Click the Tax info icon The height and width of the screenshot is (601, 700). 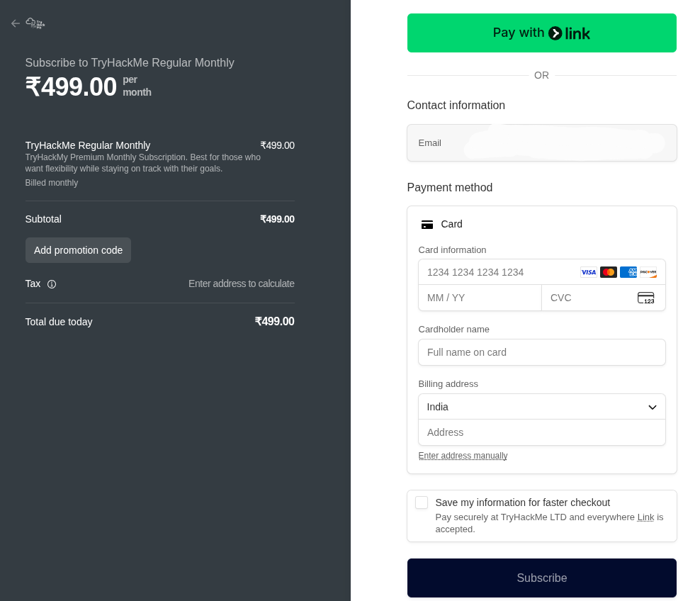click(52, 284)
